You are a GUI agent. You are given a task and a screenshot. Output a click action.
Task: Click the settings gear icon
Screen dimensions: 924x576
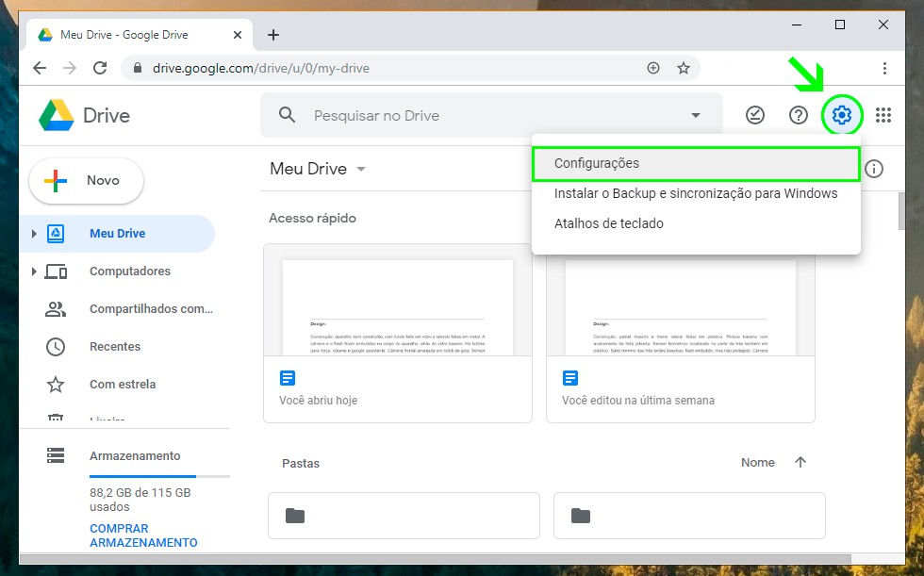point(842,115)
